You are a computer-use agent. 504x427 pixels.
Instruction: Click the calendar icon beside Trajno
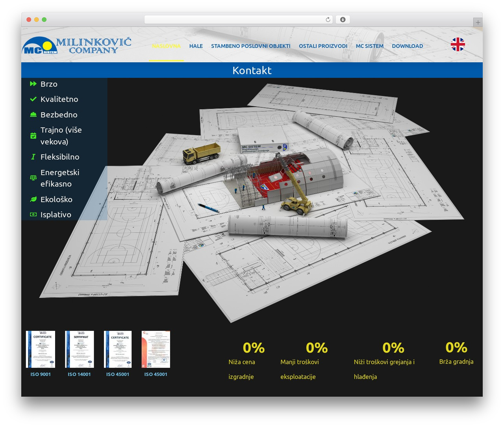tap(33, 136)
